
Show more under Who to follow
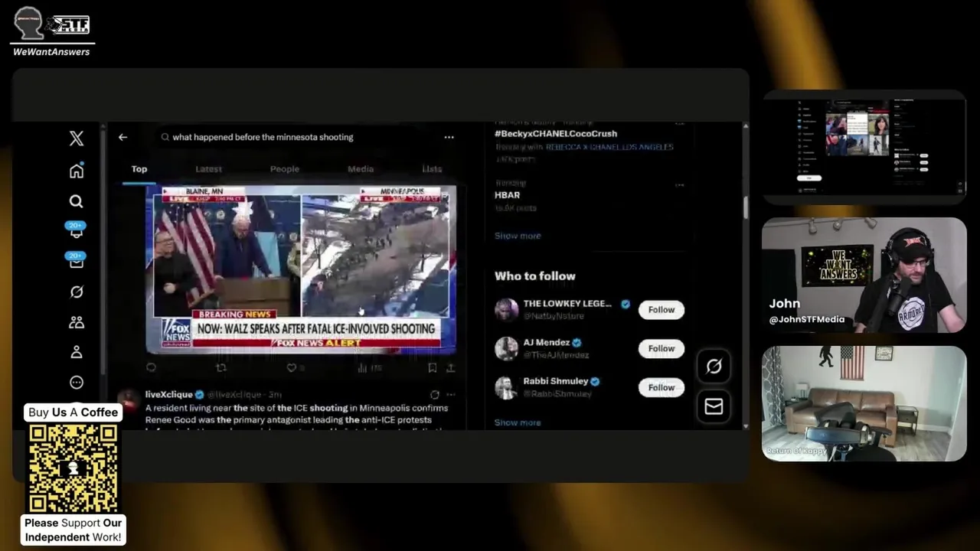(518, 422)
